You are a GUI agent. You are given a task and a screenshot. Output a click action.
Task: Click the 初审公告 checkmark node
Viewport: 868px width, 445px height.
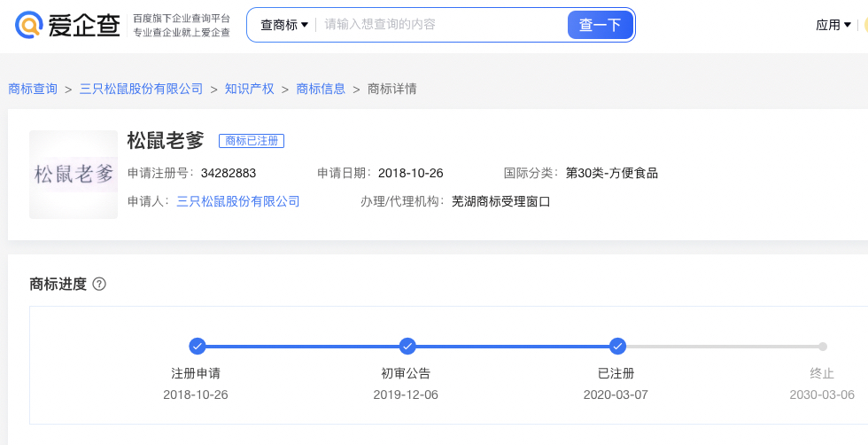(407, 346)
